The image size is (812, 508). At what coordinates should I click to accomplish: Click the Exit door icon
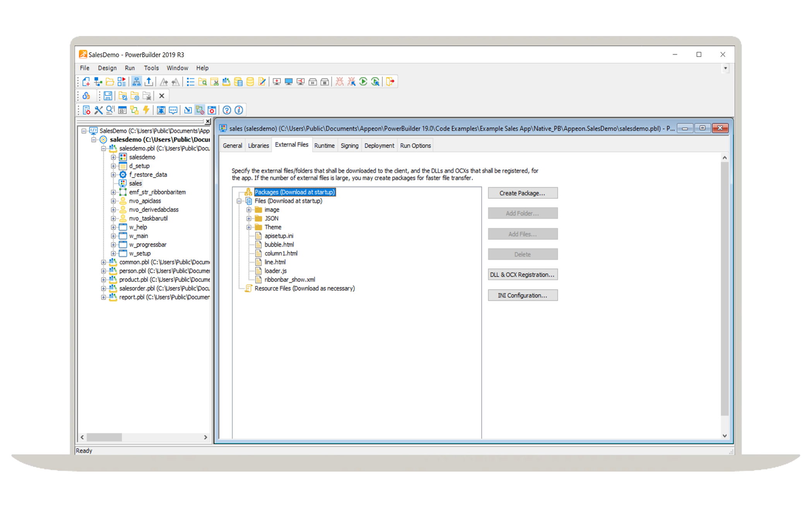click(390, 82)
